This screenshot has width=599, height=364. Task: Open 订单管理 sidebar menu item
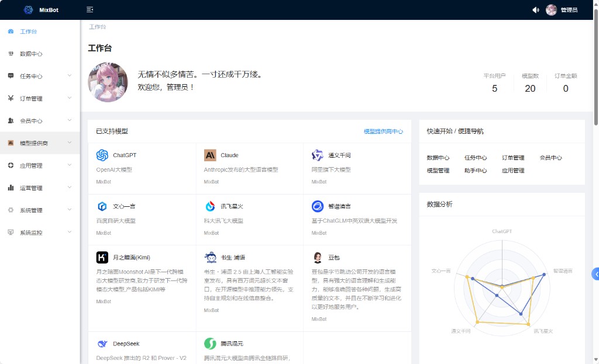pyautogui.click(x=40, y=98)
